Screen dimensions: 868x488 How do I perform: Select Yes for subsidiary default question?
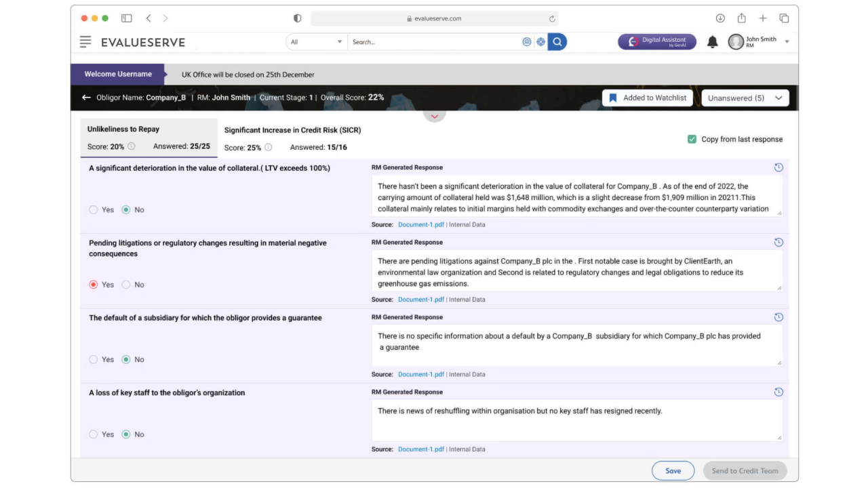(94, 360)
